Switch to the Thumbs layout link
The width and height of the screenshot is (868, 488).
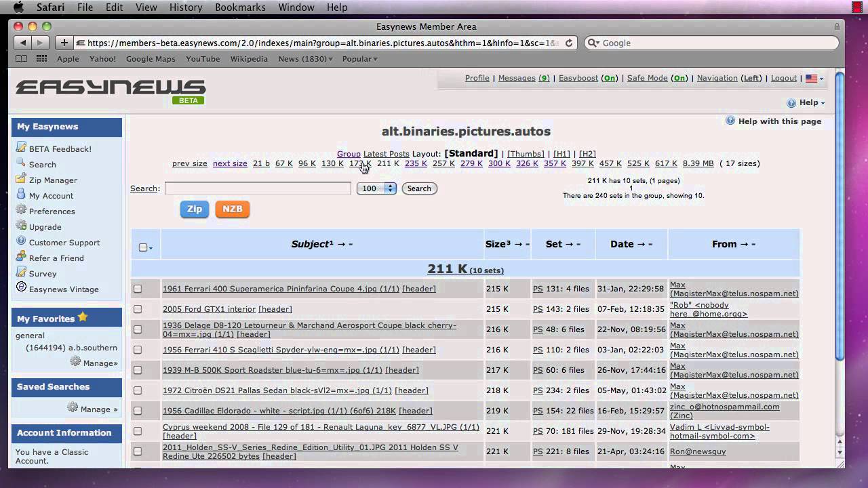[526, 154]
